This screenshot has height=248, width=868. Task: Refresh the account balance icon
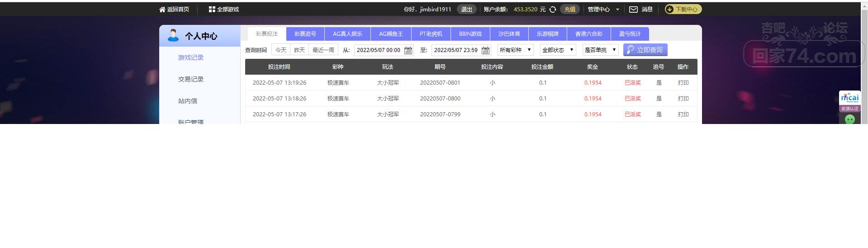pyautogui.click(x=553, y=9)
